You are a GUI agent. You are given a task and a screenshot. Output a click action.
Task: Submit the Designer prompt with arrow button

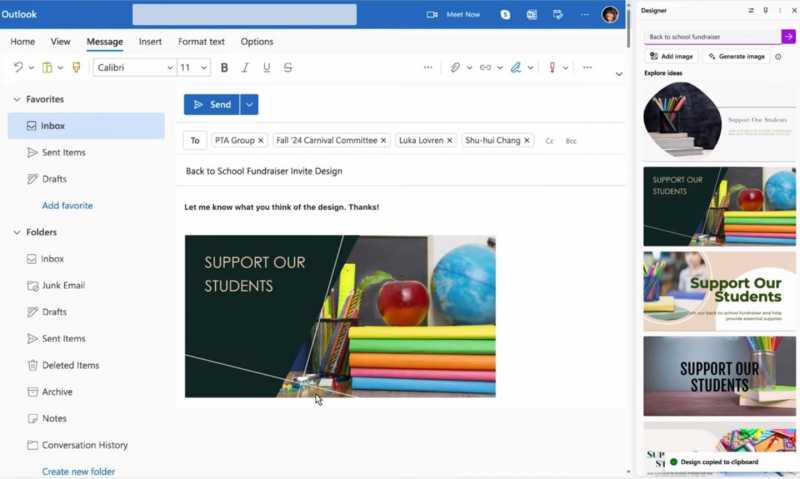788,37
